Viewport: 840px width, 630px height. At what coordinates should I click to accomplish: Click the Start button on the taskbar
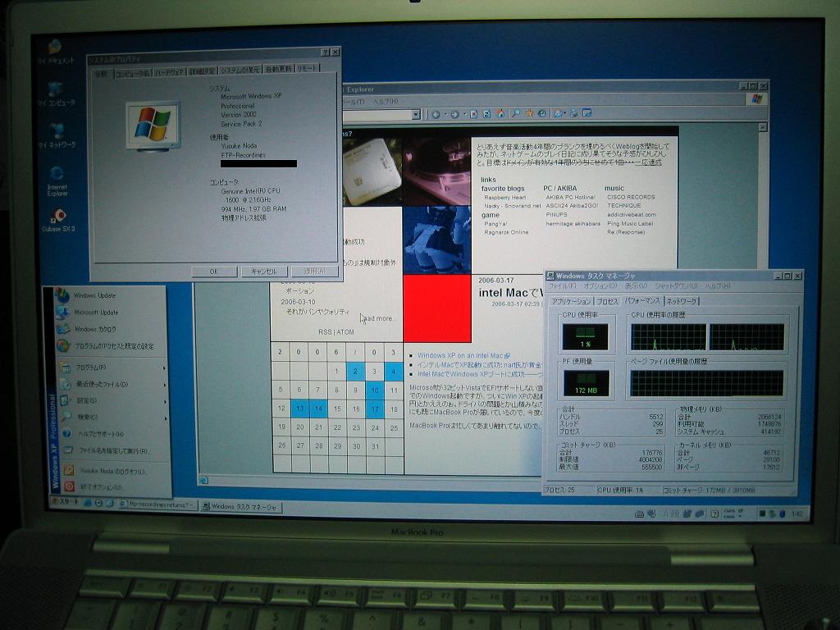point(65,502)
